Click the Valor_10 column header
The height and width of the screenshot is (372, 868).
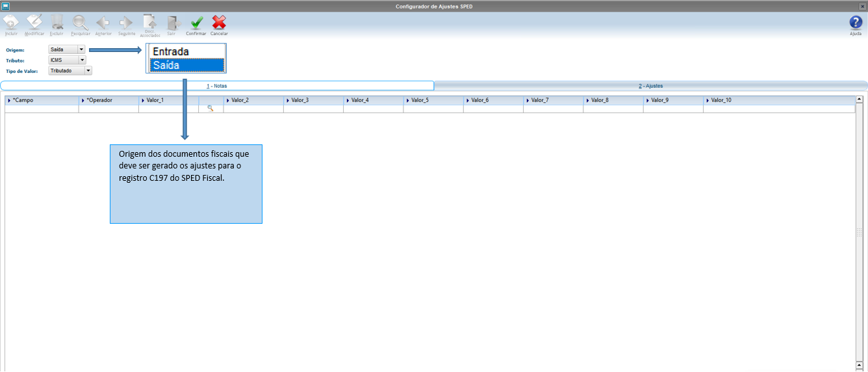(x=779, y=100)
